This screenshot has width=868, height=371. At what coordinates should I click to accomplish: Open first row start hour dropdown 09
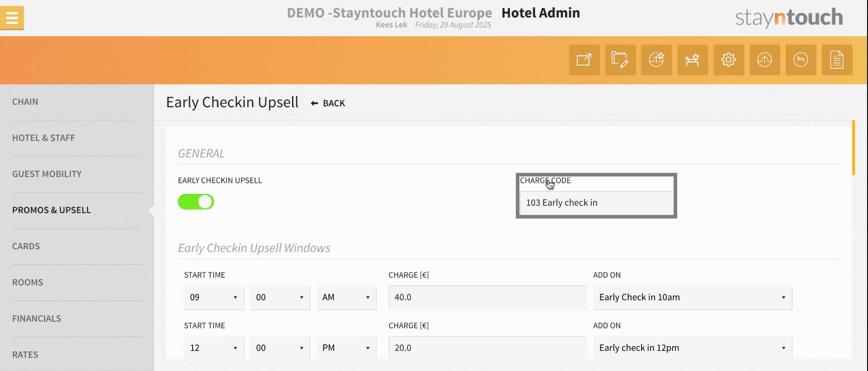coord(214,297)
